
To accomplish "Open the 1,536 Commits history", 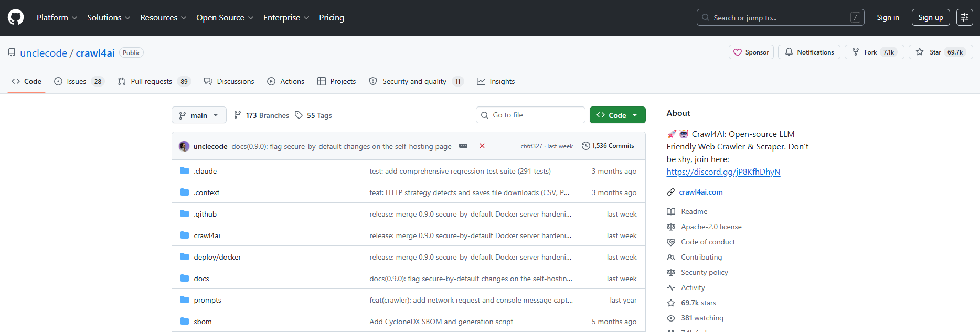I will pyautogui.click(x=608, y=146).
